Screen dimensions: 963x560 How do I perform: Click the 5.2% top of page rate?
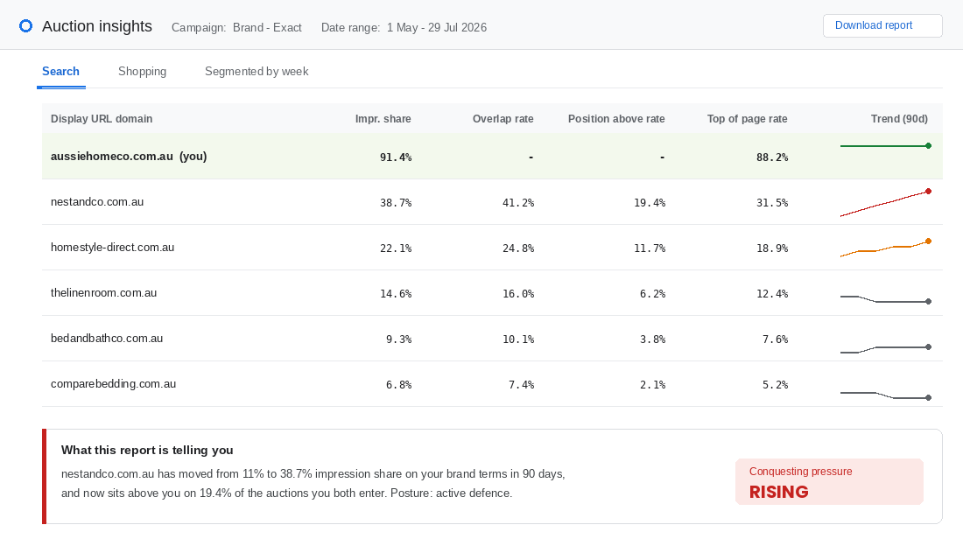775,384
